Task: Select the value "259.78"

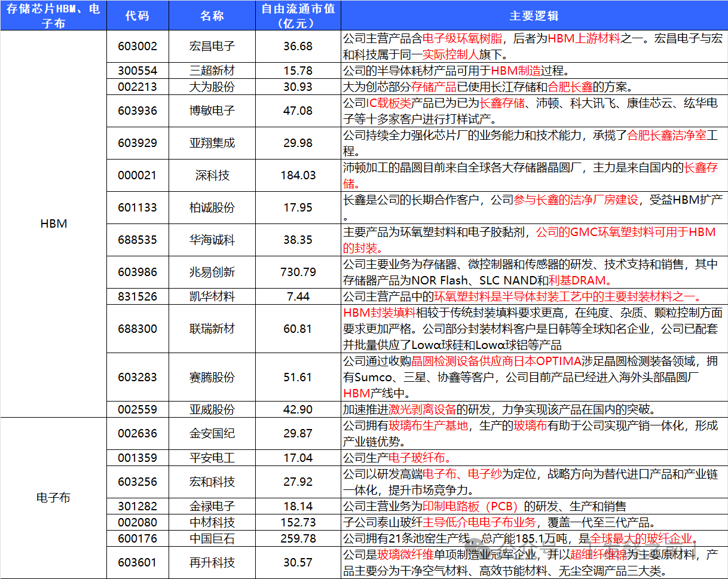Action: pyautogui.click(x=298, y=538)
